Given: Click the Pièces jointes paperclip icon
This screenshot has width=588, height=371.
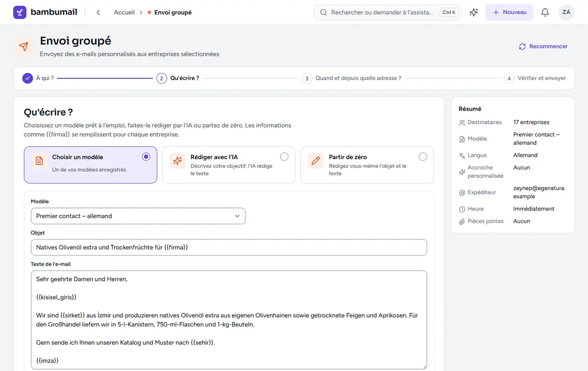Looking at the screenshot, I should [x=462, y=222].
